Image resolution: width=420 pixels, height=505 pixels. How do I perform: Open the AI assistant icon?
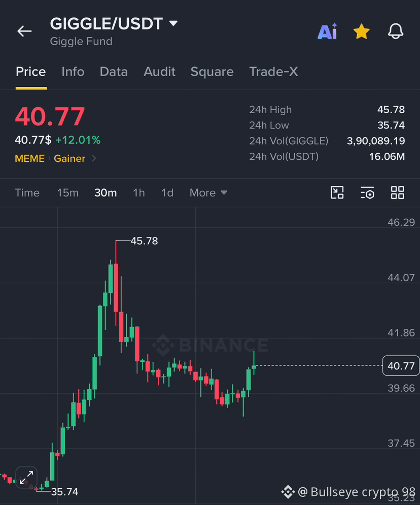pos(327,31)
